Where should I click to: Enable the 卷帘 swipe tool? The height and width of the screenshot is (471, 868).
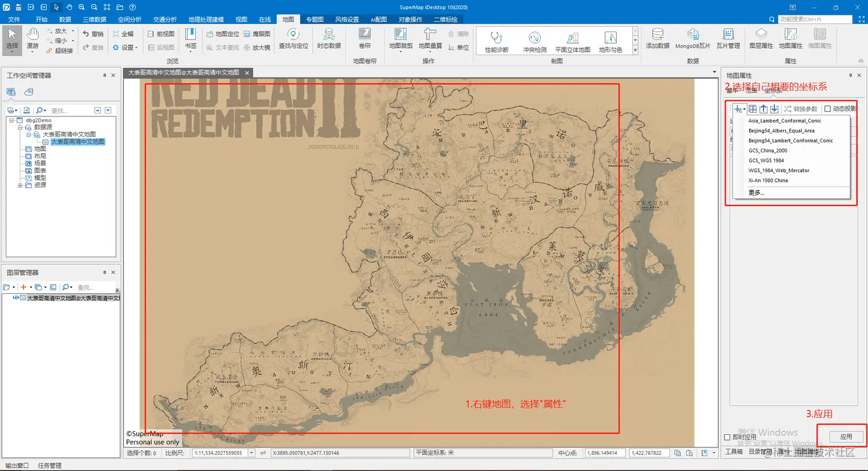pos(365,39)
